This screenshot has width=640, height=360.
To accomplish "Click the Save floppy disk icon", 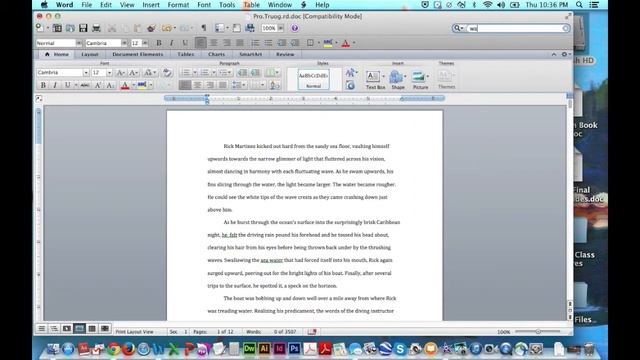I will pos(83,28).
